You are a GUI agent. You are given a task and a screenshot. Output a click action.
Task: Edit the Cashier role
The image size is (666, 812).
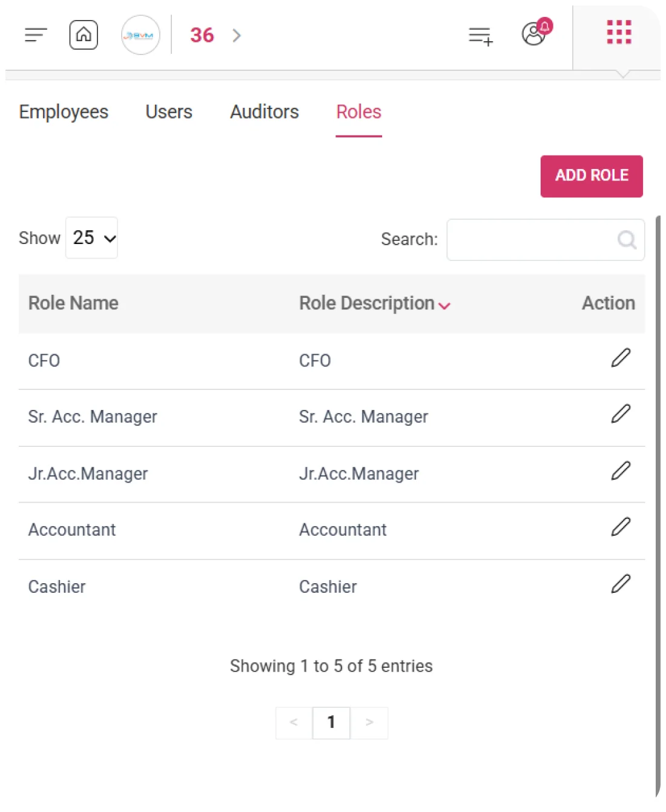[621, 584]
